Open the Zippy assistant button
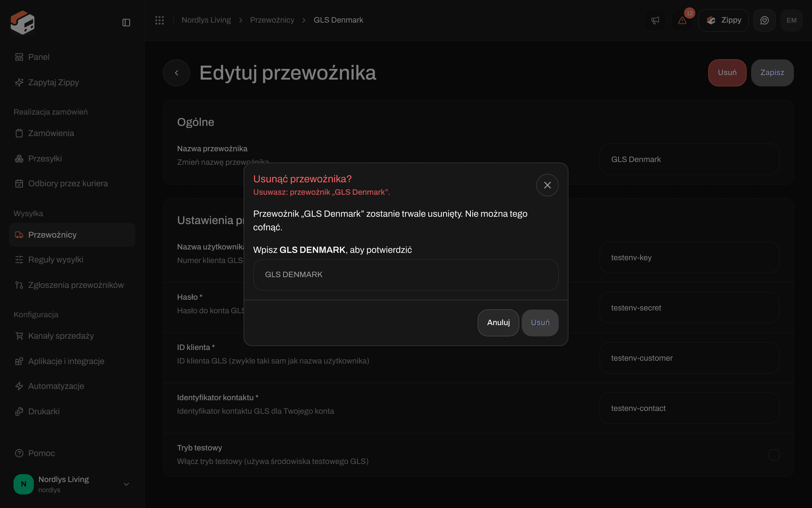The image size is (812, 508). point(723,20)
